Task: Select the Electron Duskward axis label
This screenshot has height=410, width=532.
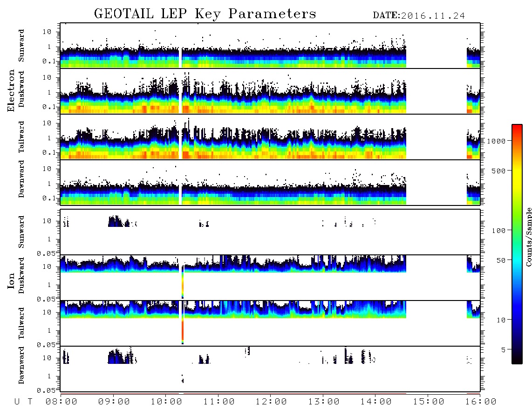Action: 21,89
